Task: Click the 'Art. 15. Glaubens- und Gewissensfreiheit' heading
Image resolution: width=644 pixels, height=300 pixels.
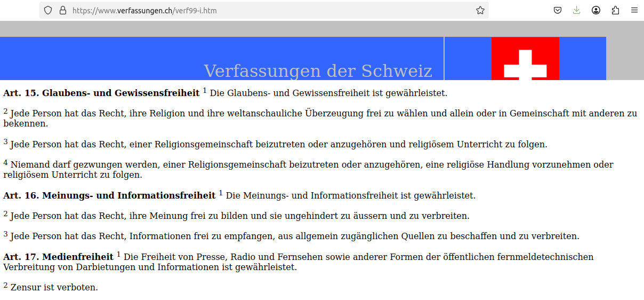Action: (x=101, y=93)
